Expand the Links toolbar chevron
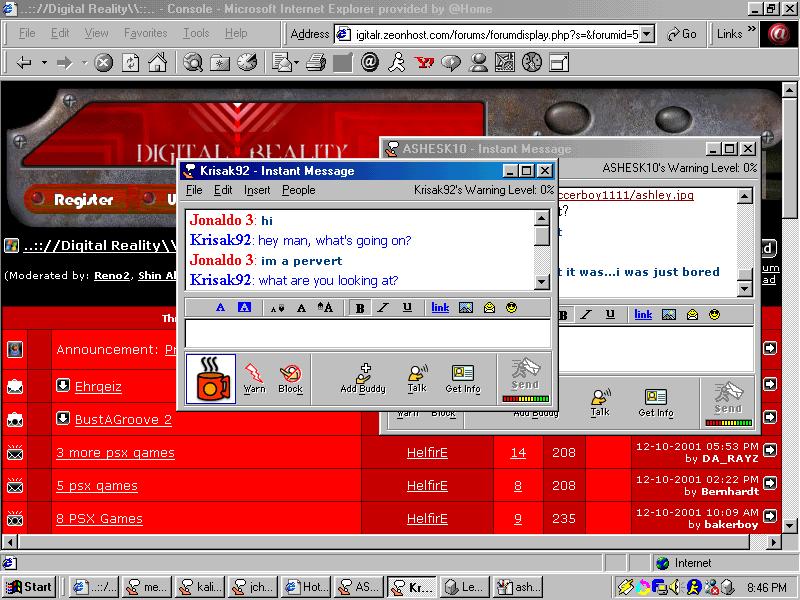 pos(751,29)
